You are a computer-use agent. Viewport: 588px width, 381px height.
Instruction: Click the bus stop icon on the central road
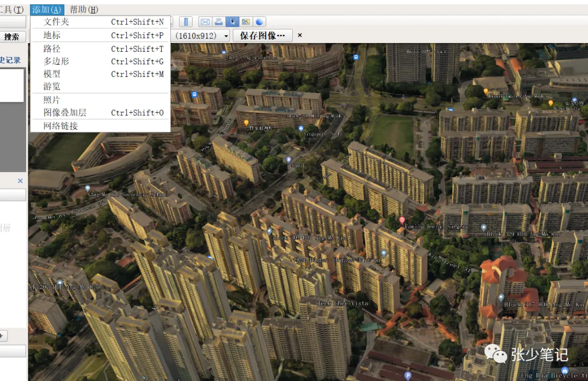coord(356,57)
